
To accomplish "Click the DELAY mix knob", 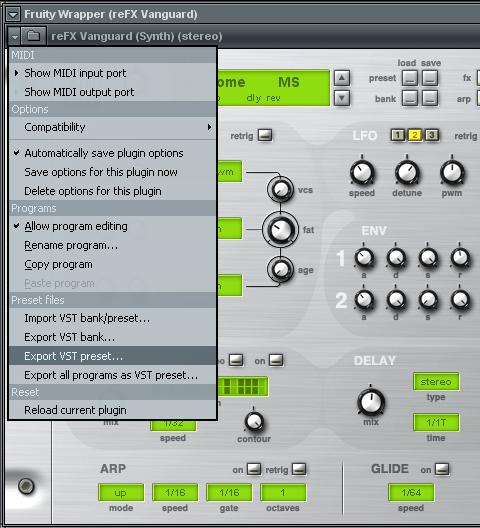I will pyautogui.click(x=371, y=402).
